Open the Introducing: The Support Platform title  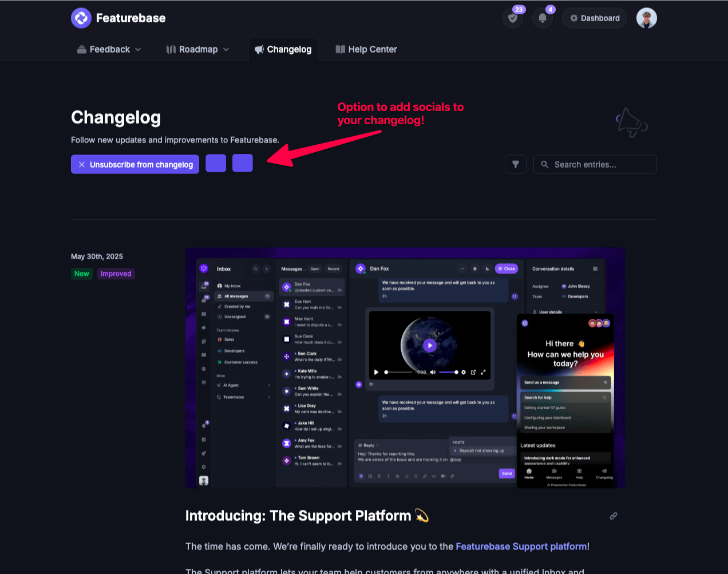[x=307, y=516]
